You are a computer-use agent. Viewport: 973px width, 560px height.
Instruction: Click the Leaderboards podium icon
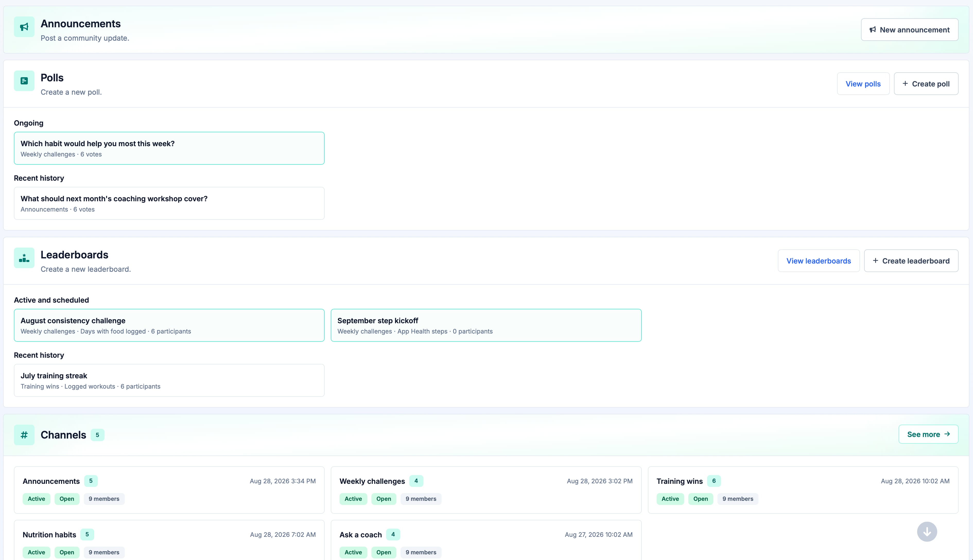(24, 258)
